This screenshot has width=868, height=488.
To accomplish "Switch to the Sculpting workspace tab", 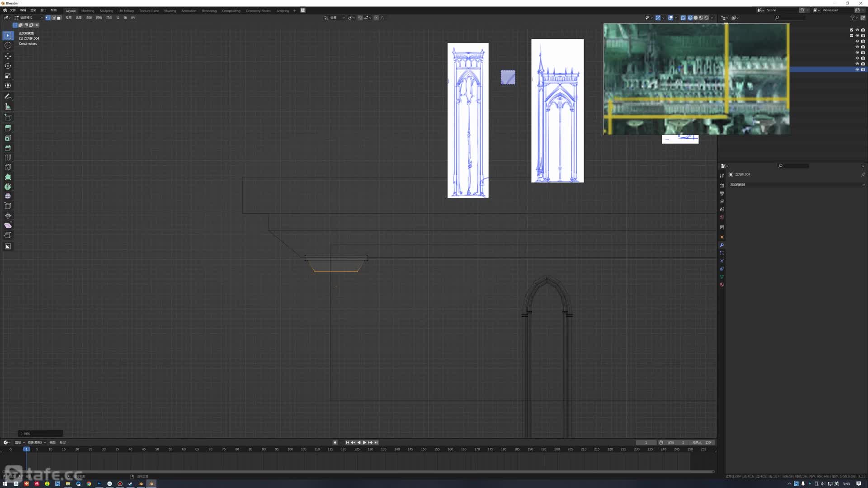I will coord(106,10).
